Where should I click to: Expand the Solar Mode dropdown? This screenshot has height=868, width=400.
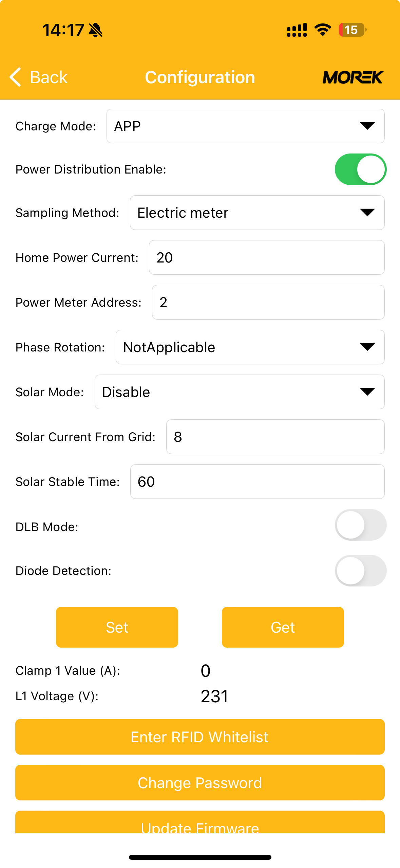click(239, 392)
